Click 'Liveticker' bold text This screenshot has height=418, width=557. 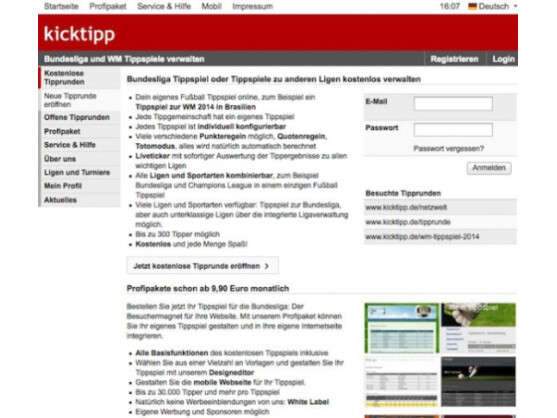(152, 156)
